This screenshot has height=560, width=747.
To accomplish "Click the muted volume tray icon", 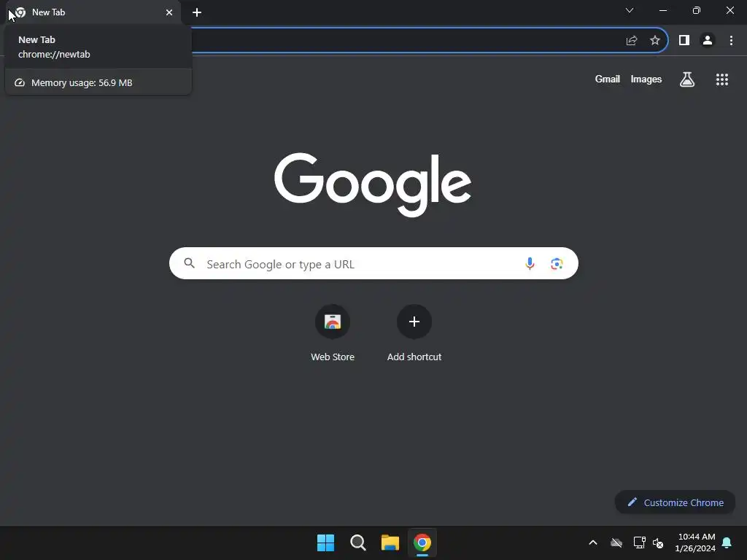I will [658, 542].
